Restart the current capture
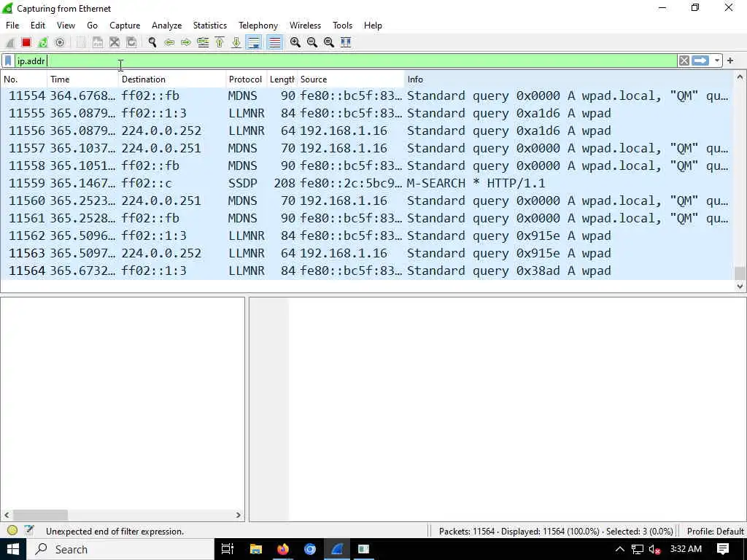This screenshot has height=560, width=747. coord(43,42)
